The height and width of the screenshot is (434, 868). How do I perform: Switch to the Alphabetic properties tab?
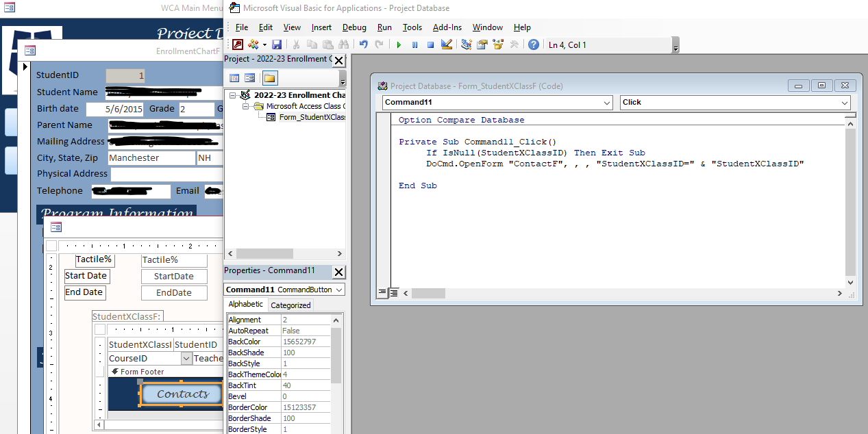pyautogui.click(x=245, y=304)
